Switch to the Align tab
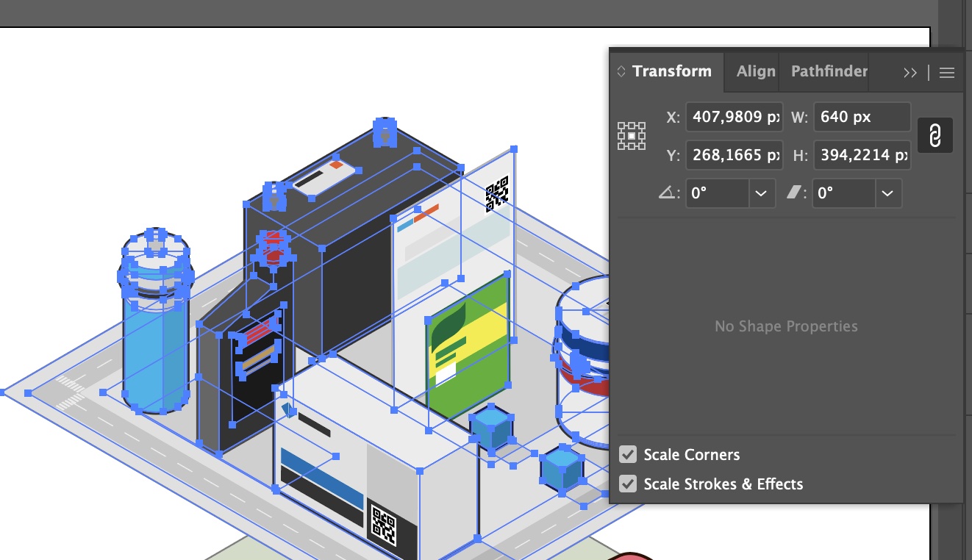The width and height of the screenshot is (972, 560). point(755,71)
